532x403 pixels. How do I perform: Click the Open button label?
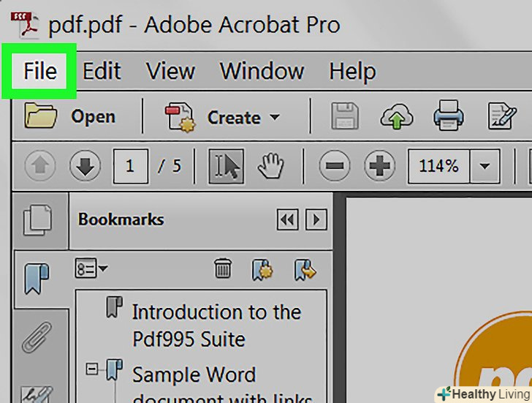click(94, 117)
